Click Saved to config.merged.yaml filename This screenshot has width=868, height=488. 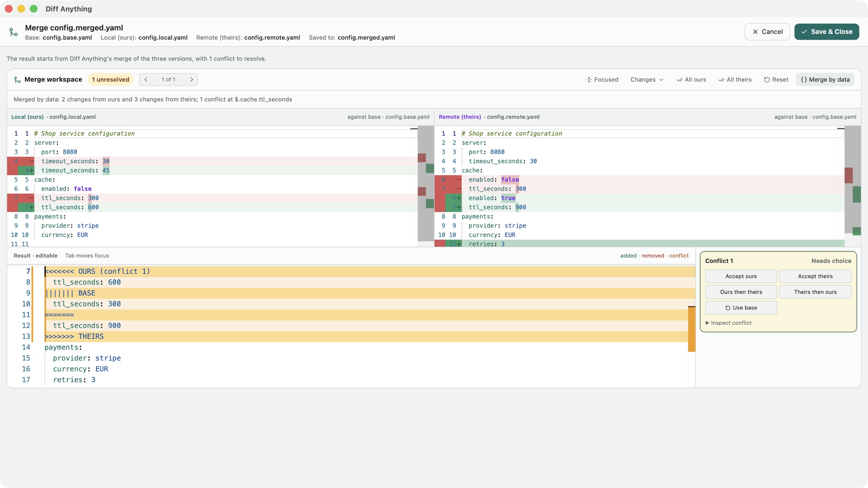[x=366, y=38]
